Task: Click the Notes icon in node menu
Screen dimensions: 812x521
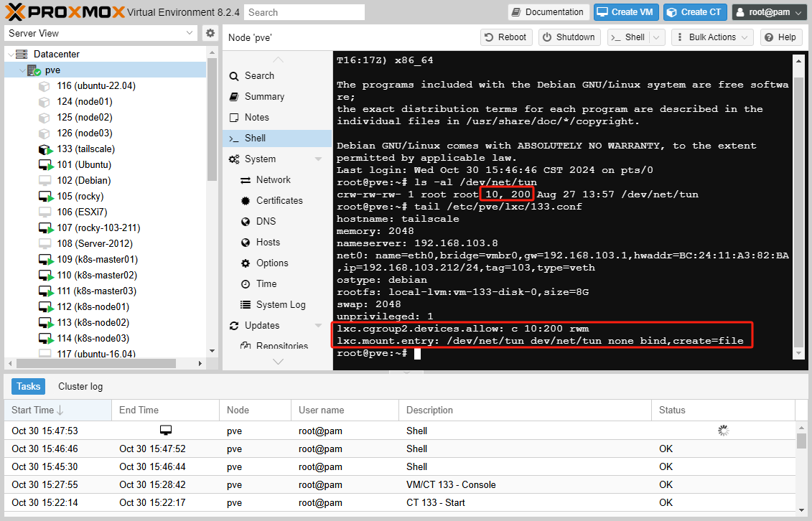Action: tap(234, 118)
